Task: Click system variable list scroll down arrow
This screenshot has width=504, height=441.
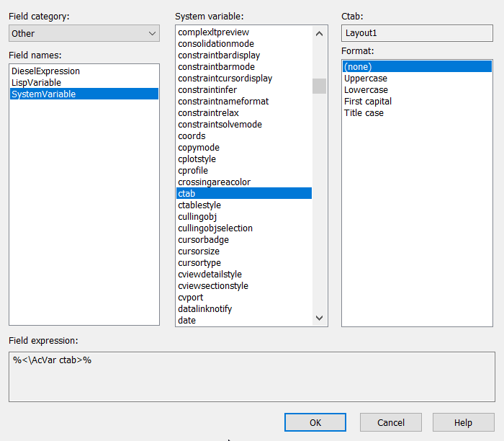Action: pos(319,318)
